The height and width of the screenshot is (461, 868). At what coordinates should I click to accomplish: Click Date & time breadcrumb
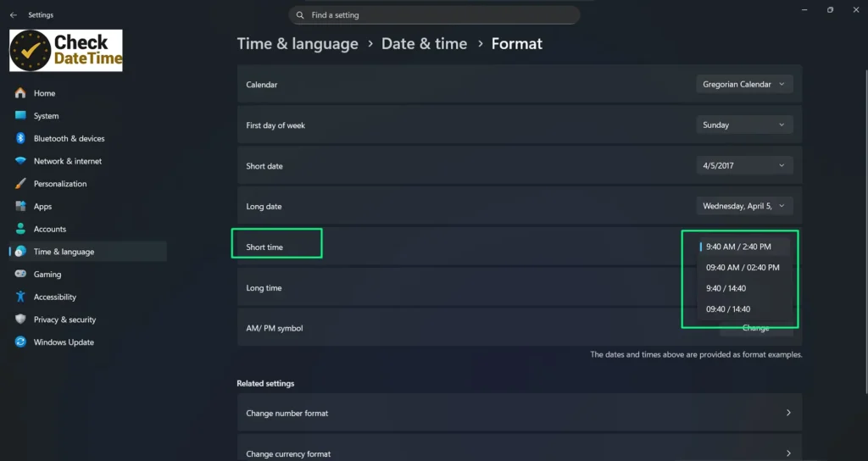click(424, 44)
